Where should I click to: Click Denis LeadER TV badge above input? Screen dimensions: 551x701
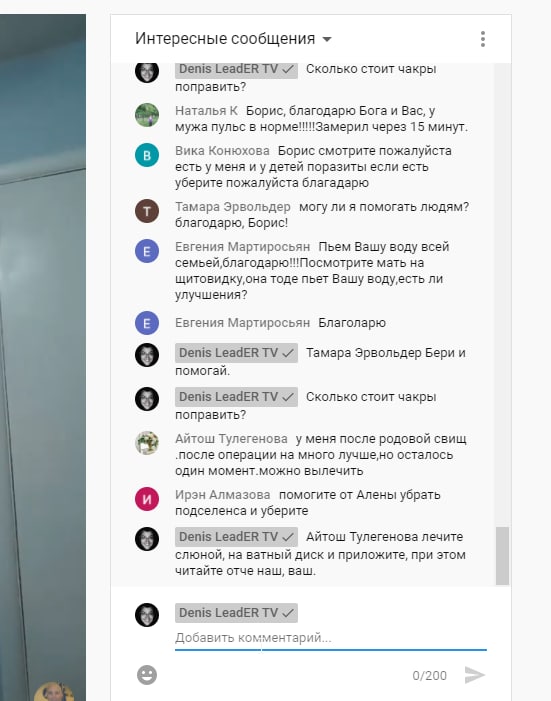pyautogui.click(x=236, y=612)
